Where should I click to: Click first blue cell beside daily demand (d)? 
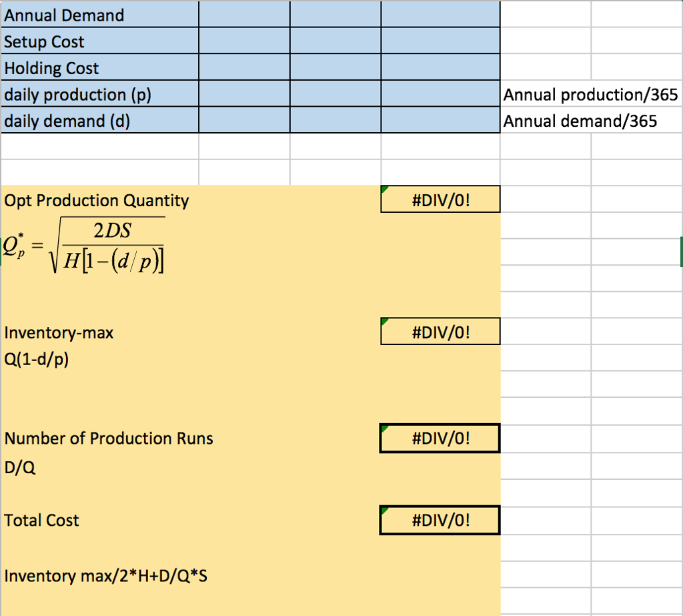point(244,121)
